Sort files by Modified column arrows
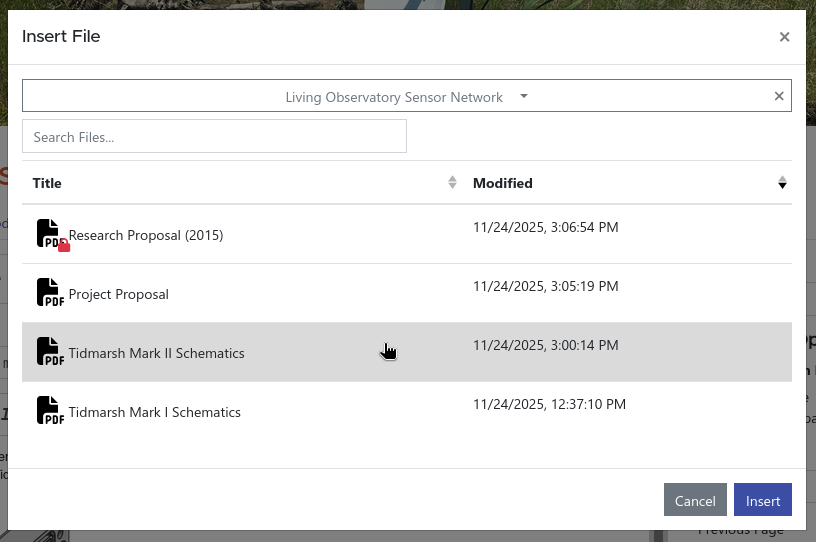 782,182
